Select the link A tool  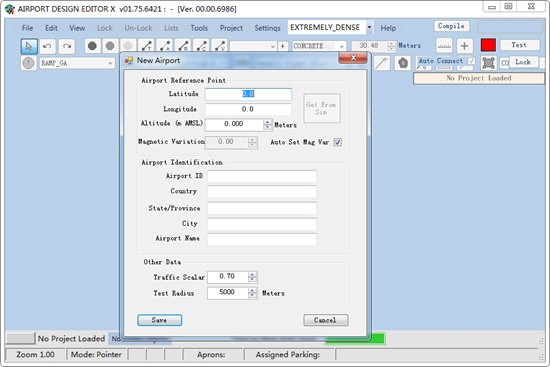(165, 46)
